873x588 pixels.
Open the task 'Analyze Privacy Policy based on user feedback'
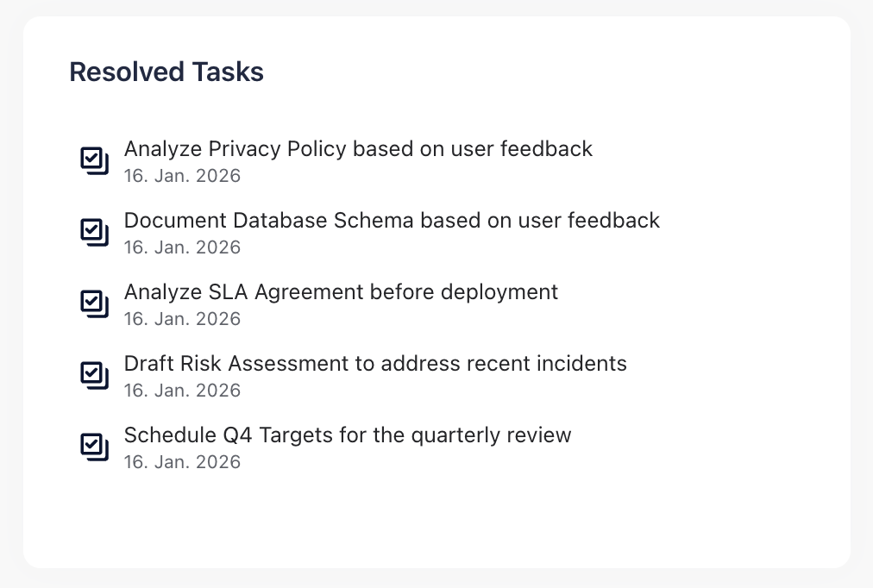coord(358,148)
